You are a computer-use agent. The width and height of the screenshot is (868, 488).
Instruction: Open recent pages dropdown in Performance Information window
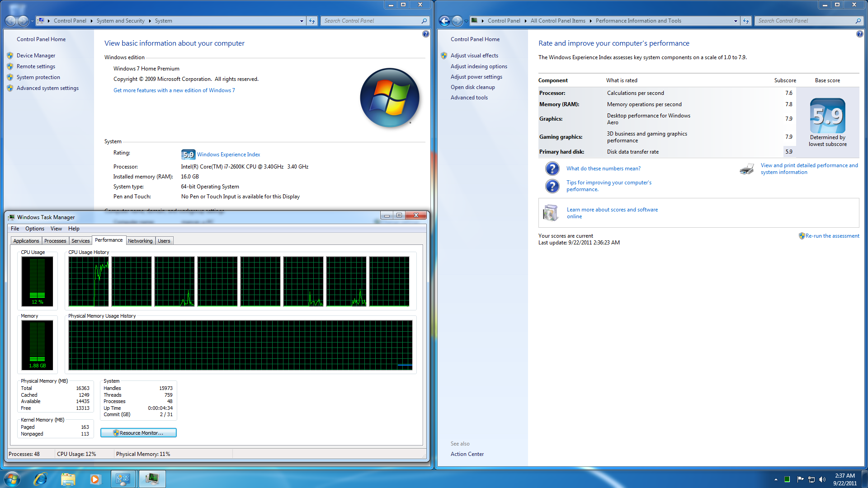[x=466, y=21]
